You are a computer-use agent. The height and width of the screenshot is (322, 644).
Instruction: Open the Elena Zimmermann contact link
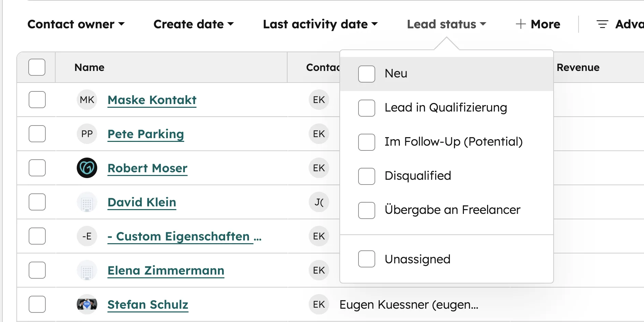pos(166,270)
